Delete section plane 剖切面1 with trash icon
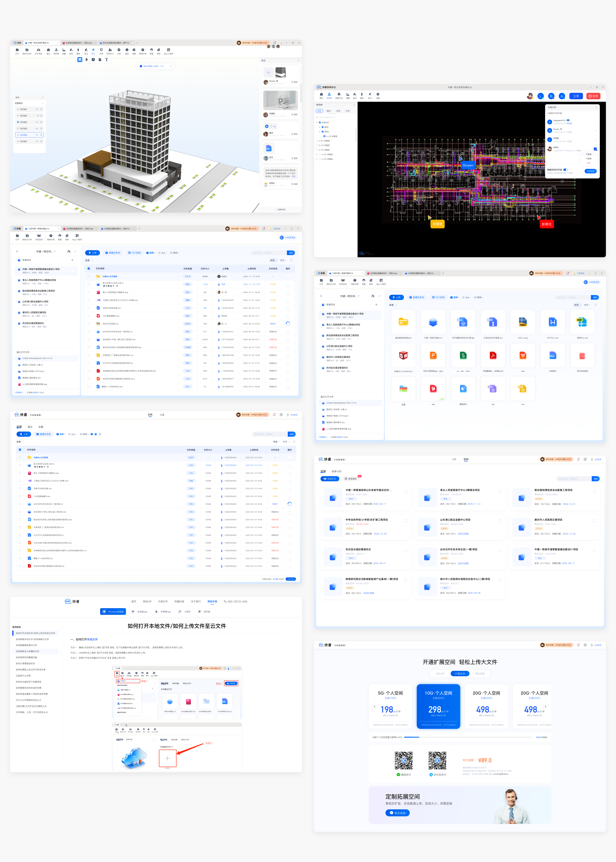 (x=41, y=109)
